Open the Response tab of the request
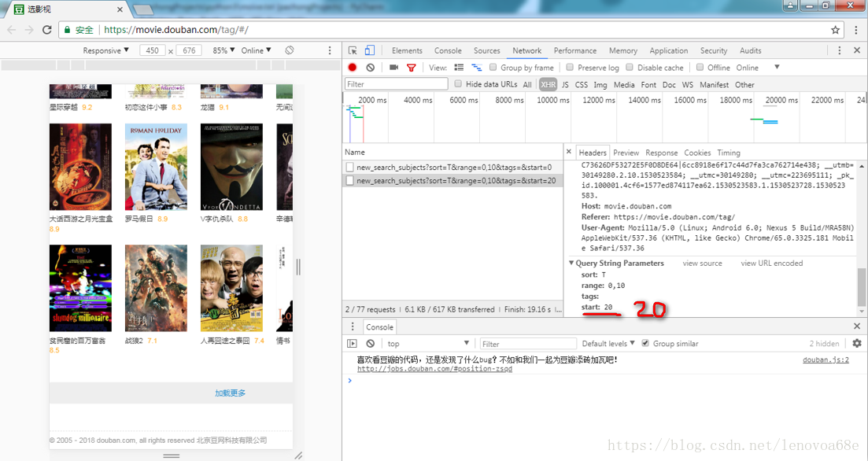868x461 pixels. (662, 153)
